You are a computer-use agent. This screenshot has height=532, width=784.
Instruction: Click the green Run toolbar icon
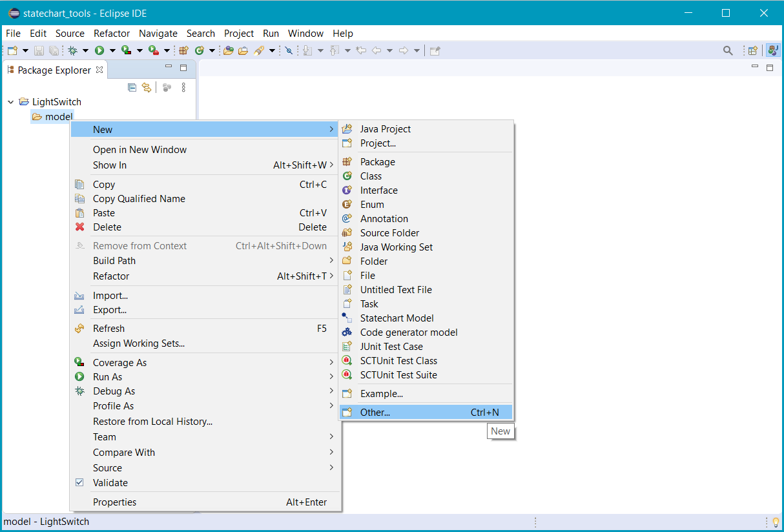pos(99,50)
